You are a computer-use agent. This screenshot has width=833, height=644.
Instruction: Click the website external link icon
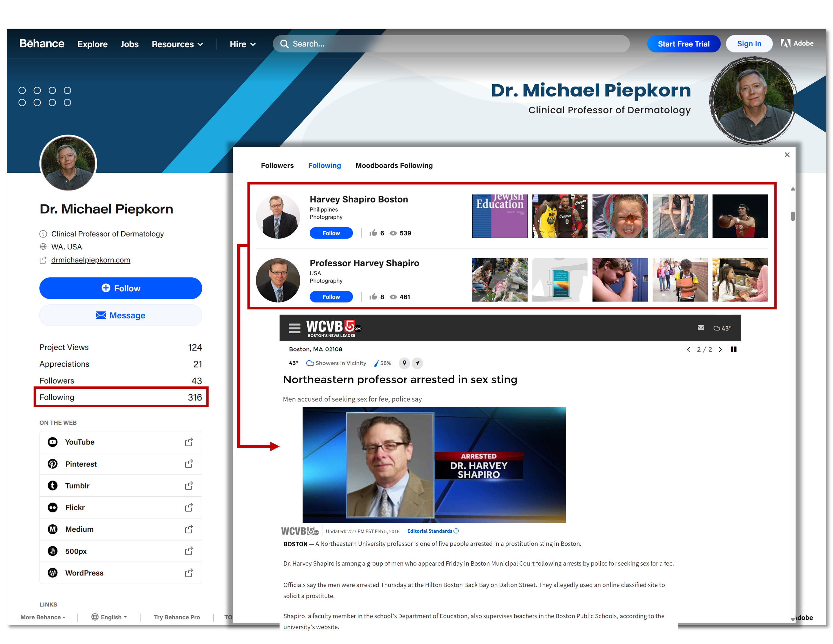(43, 260)
